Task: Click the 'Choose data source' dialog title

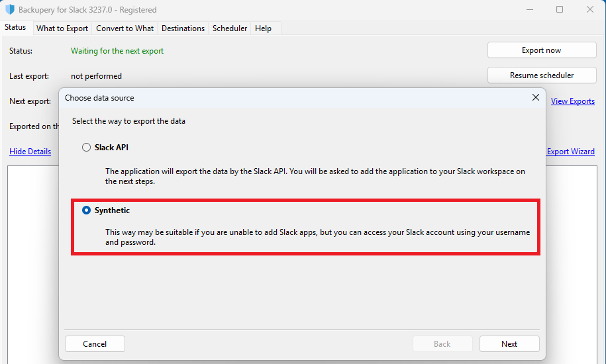Action: click(x=99, y=98)
